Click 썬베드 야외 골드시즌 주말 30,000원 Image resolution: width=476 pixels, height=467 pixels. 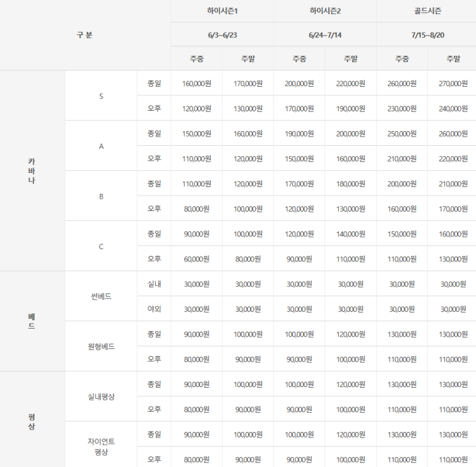(453, 309)
